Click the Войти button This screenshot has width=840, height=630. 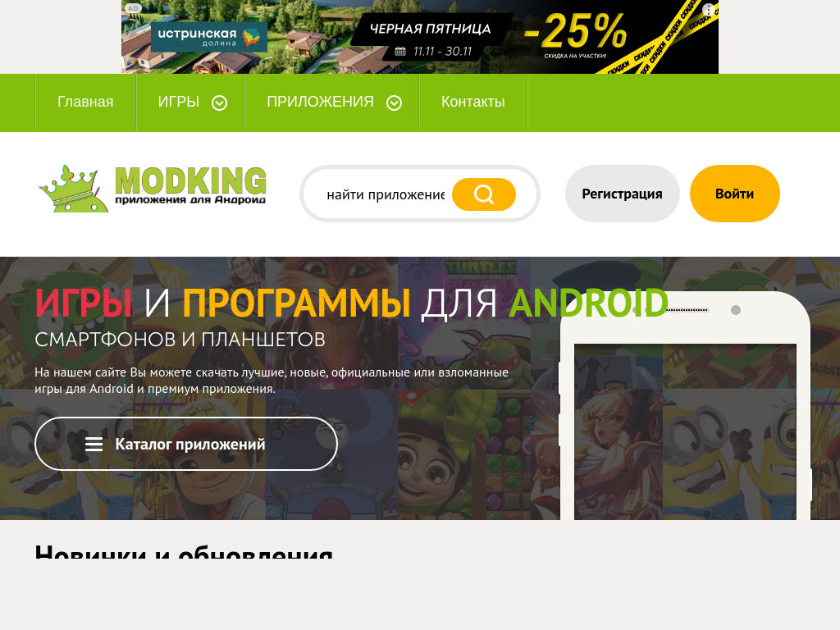click(734, 194)
